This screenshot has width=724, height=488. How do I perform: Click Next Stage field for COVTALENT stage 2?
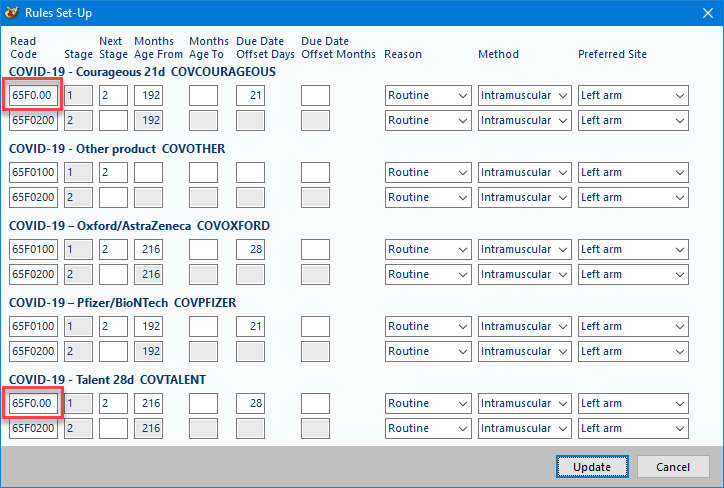click(x=113, y=428)
